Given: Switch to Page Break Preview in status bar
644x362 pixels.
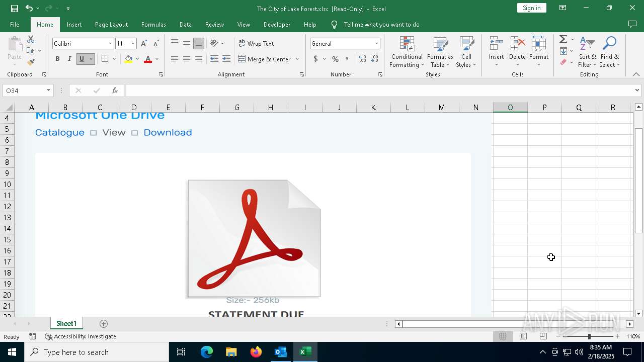Looking at the screenshot, I should pos(543,336).
